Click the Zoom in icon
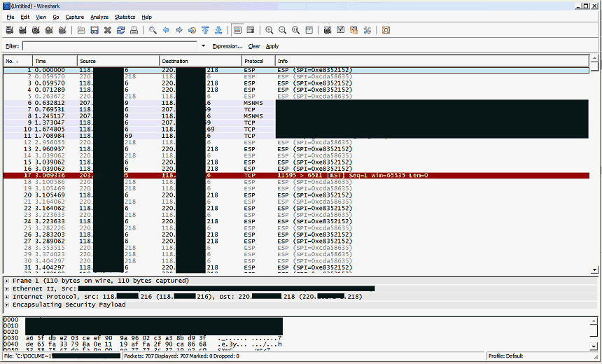This screenshot has height=364, width=602. [269, 30]
